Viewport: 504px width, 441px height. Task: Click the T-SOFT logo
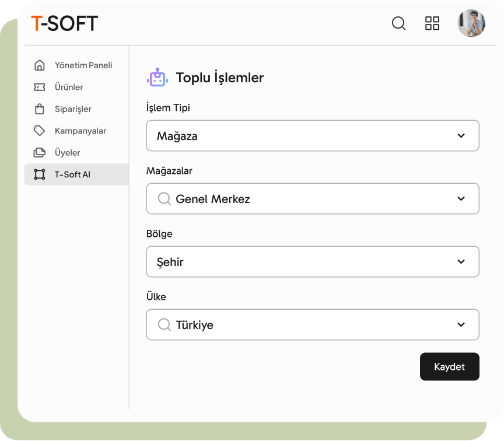(x=64, y=23)
